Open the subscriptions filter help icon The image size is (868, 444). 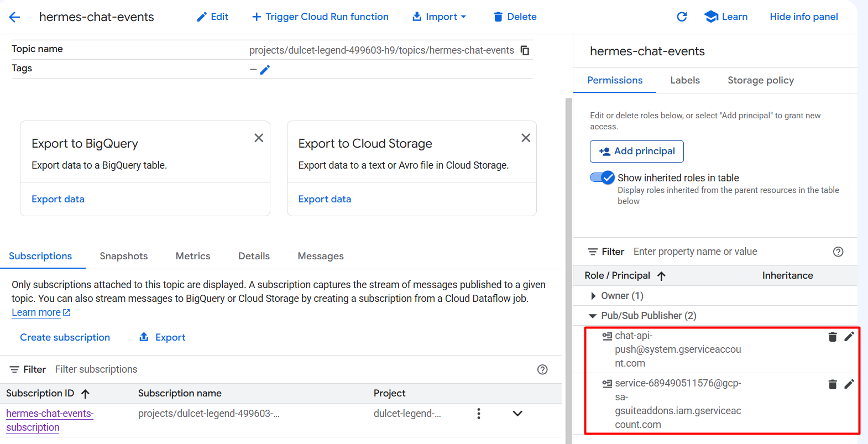tap(542, 369)
